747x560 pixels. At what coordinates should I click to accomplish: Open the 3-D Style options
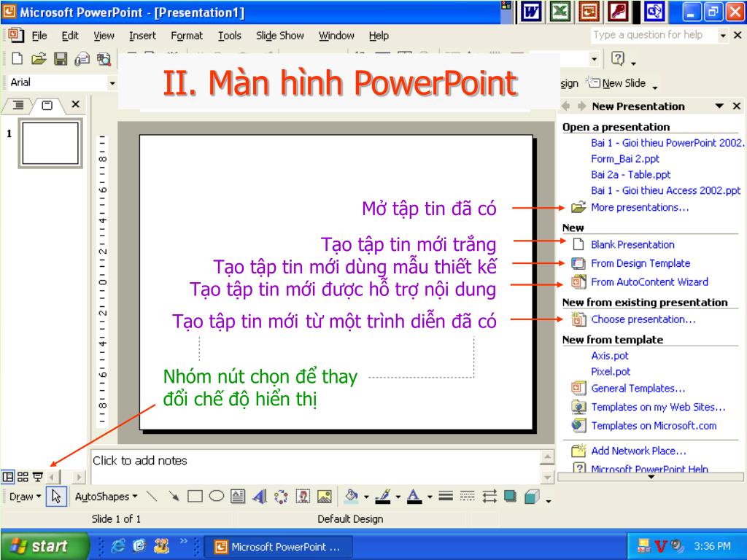tap(532, 497)
